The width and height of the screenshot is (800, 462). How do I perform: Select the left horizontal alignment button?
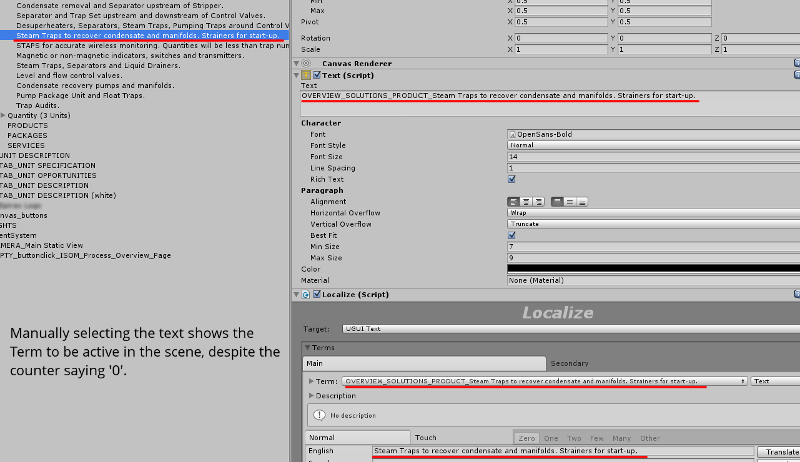(x=513, y=202)
